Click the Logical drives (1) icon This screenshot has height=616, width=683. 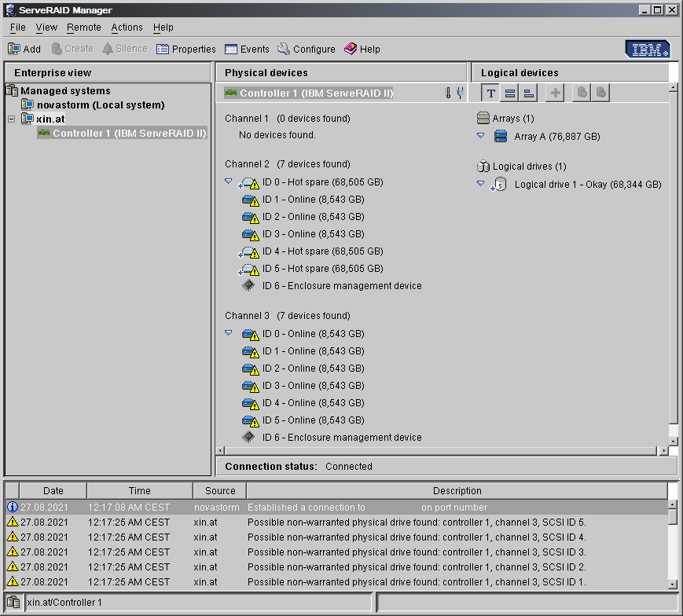pos(483,167)
